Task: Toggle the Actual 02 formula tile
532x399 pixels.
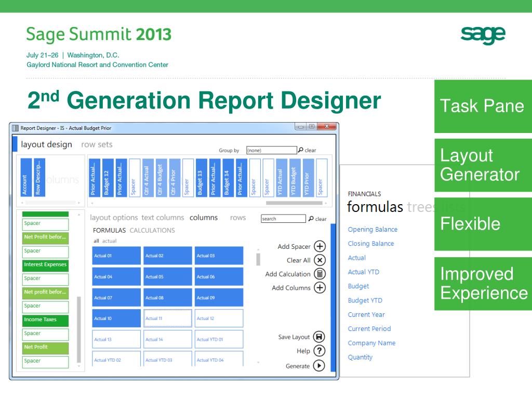Action: [168, 256]
